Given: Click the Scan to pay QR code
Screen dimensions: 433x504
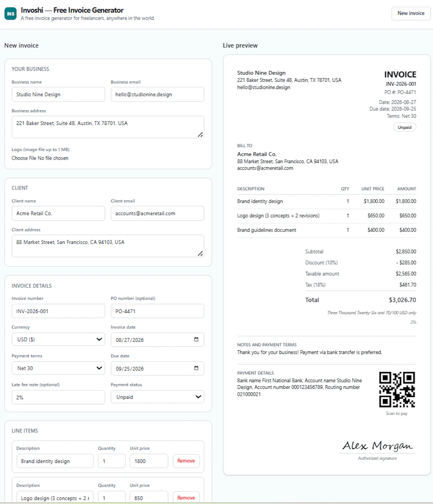Looking at the screenshot, I should tap(397, 390).
